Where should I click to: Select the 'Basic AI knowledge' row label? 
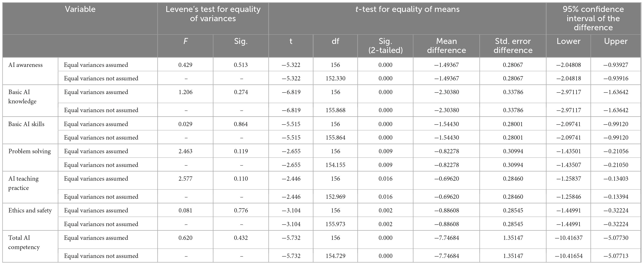22,97
